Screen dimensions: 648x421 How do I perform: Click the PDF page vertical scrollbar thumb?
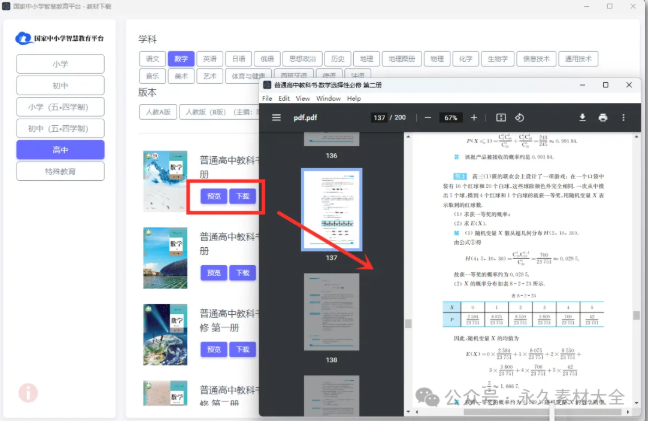636,315
